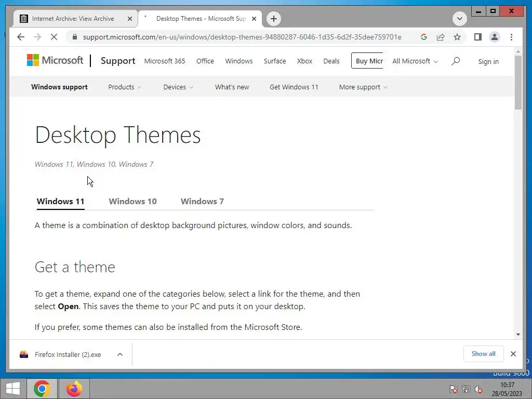Open Microsoft 365 nav link
The height and width of the screenshot is (399, 532).
tap(165, 61)
